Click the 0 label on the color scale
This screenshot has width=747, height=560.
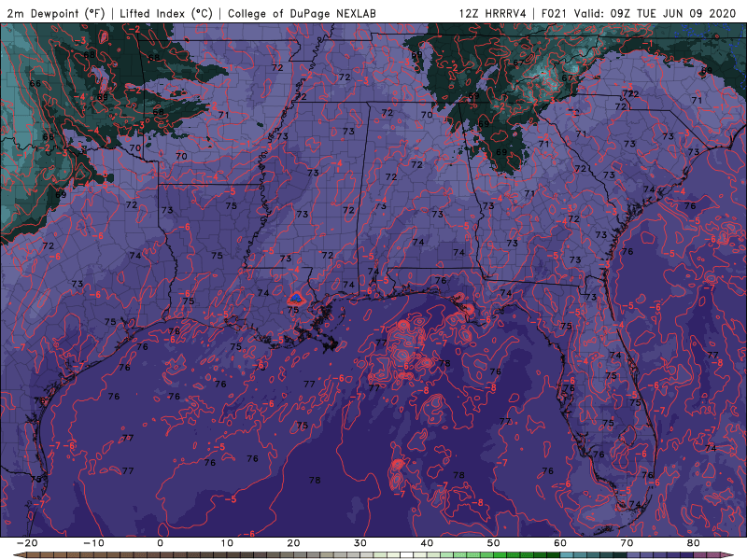click(160, 543)
